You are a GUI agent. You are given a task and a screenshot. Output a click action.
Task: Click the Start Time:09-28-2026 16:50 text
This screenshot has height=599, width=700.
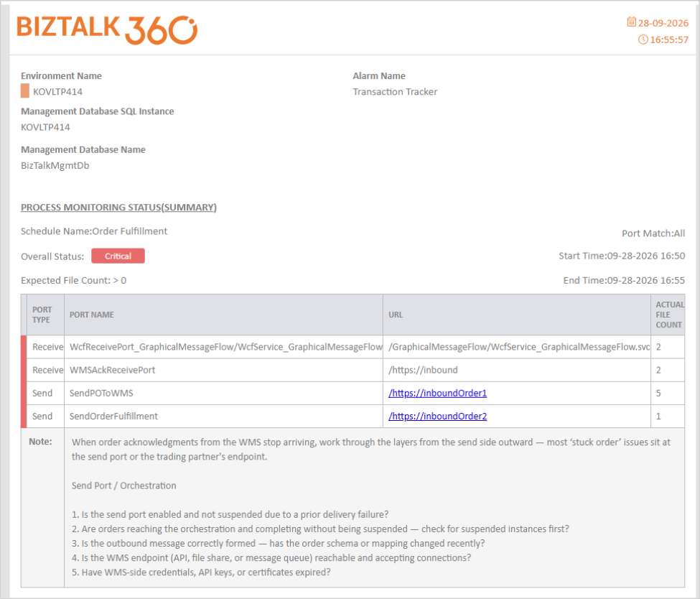pos(622,256)
